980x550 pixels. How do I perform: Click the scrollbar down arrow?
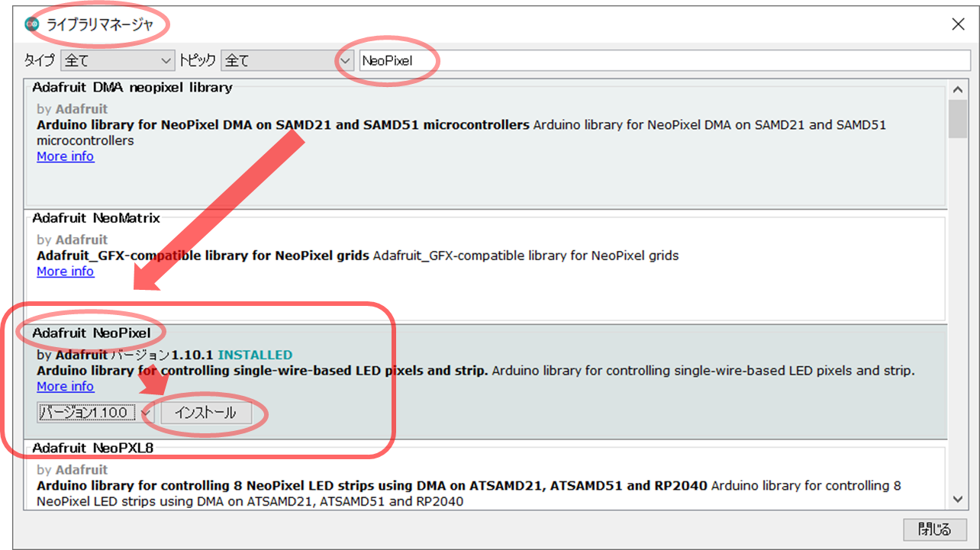click(958, 499)
